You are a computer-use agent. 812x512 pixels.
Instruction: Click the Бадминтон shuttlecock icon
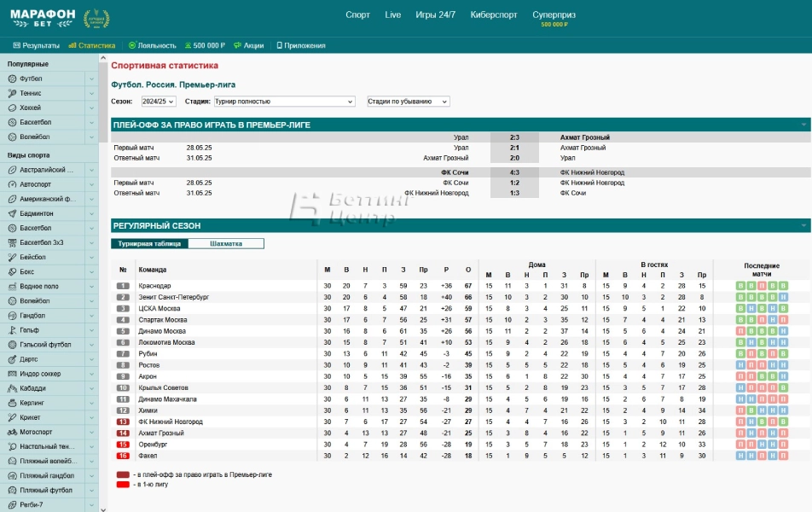tap(13, 213)
